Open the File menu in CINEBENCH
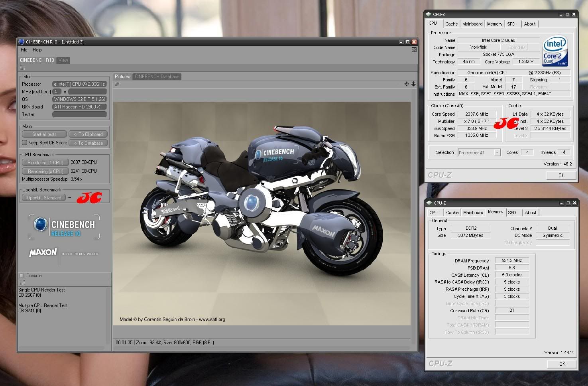 pyautogui.click(x=24, y=50)
